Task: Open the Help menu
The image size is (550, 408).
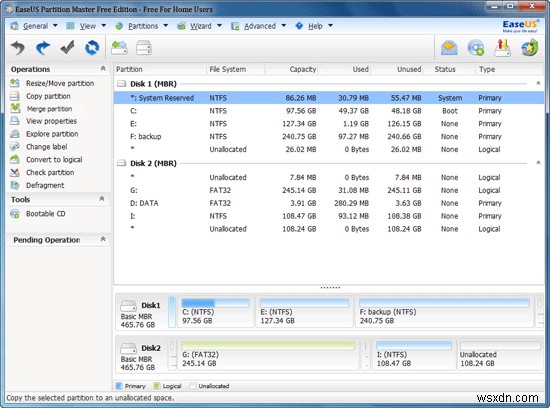Action: [x=314, y=26]
